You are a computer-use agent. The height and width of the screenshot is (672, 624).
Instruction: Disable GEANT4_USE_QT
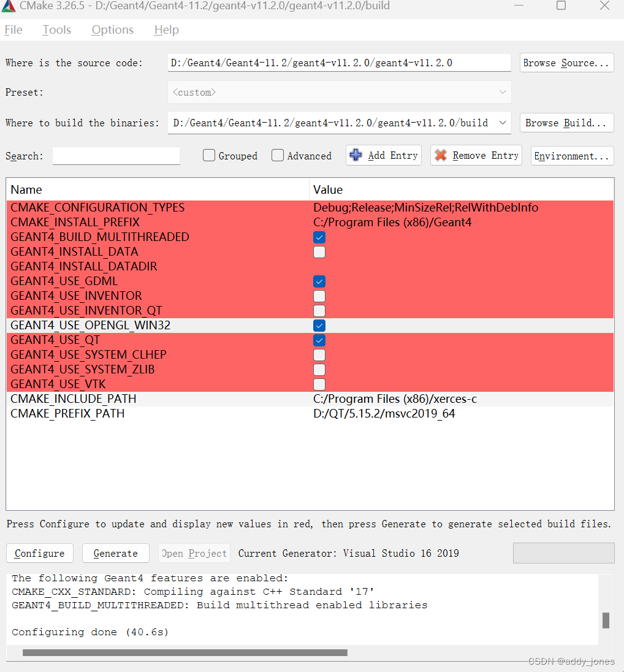[319, 340]
